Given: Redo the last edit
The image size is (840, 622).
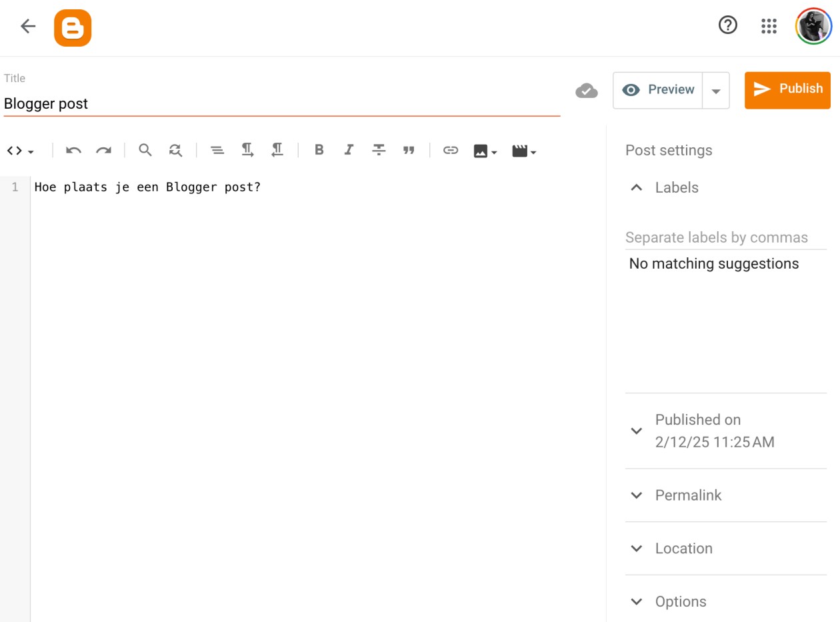Looking at the screenshot, I should tap(103, 151).
